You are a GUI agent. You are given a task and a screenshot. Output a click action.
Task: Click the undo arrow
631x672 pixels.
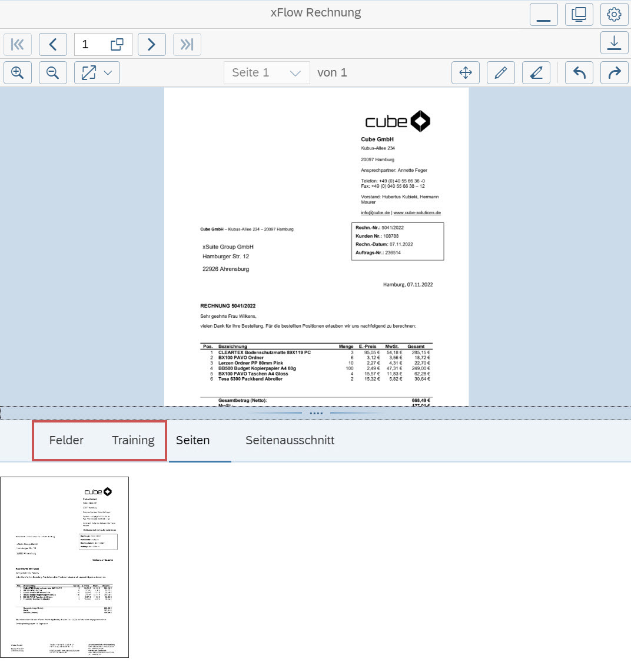tap(579, 72)
